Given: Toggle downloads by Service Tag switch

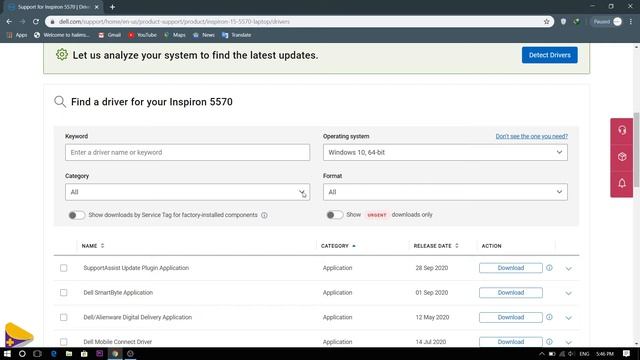Looking at the screenshot, I should pyautogui.click(x=76, y=215).
